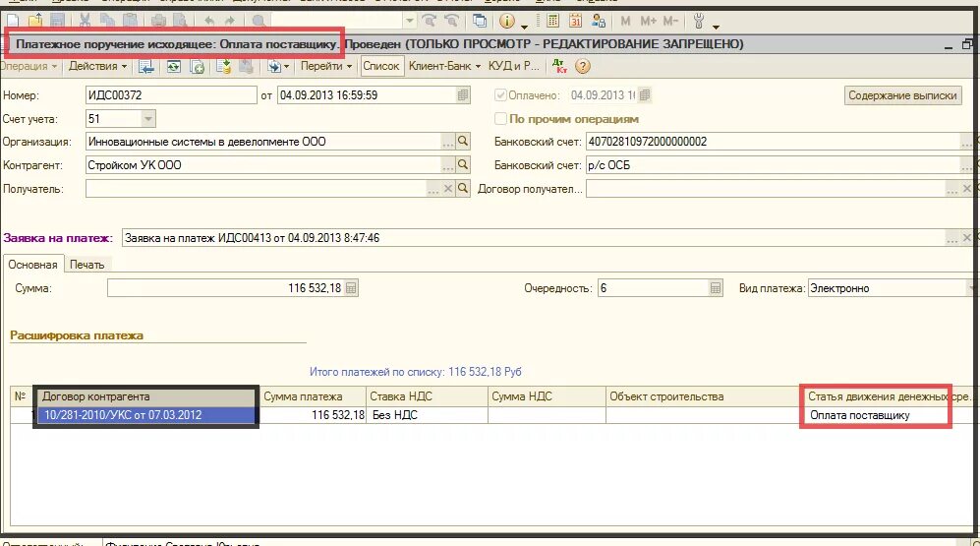
Task: Click the Вид платежа field Электронно
Action: (888, 288)
